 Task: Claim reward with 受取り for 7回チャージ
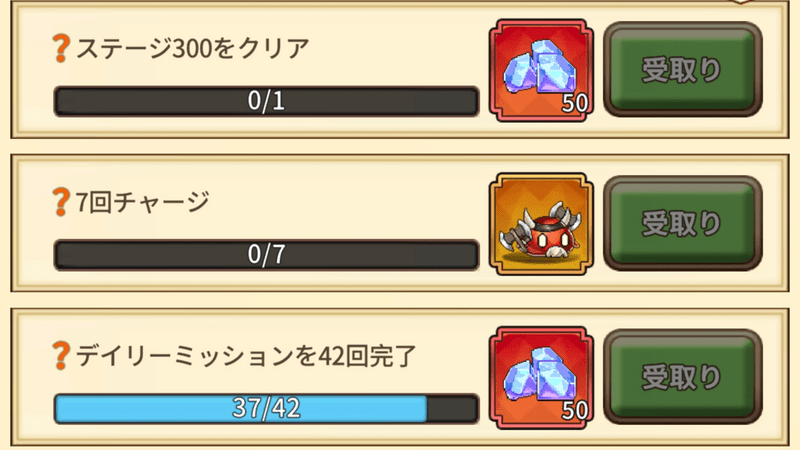[x=683, y=223]
